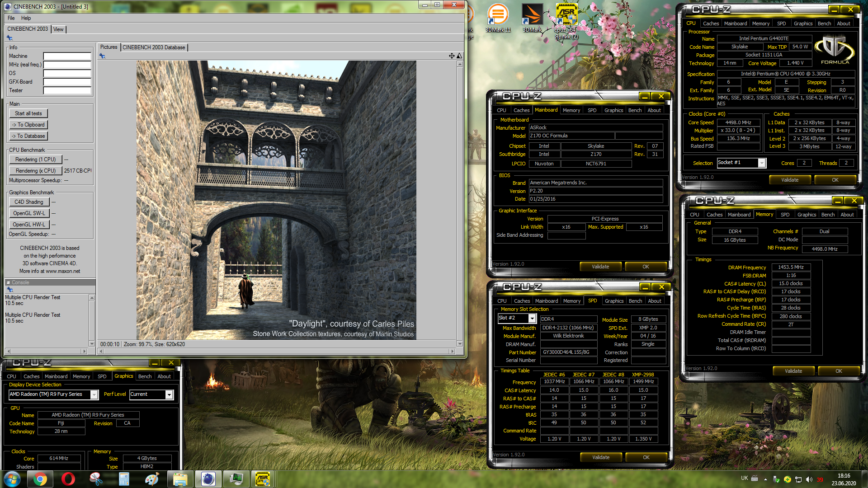Click OK in the Memory CPU-Z window
Viewport: 868px width, 488px height.
coord(839,371)
